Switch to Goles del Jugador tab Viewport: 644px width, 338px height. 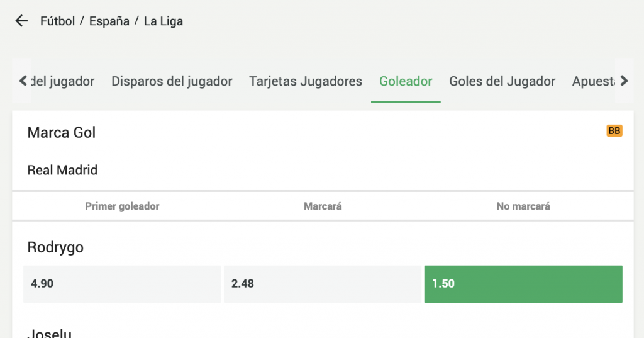(x=502, y=81)
